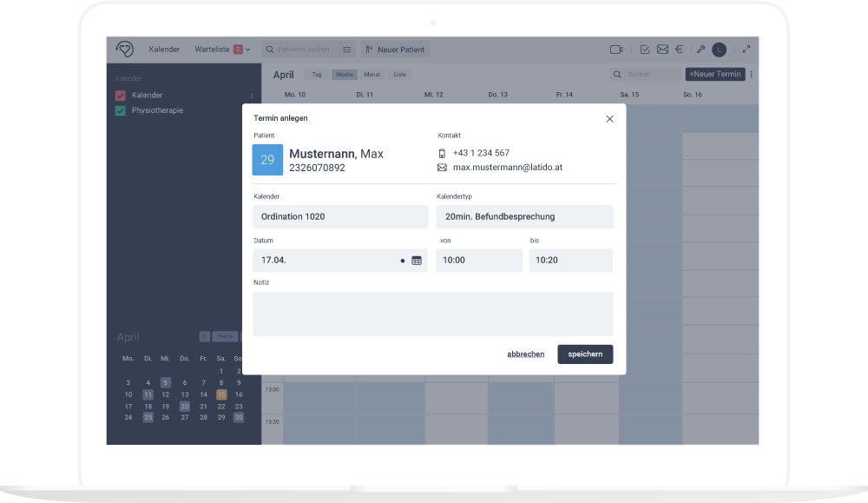Toggle the Kalender checkbox
Image resolution: width=868 pixels, height=503 pixels.
(120, 96)
